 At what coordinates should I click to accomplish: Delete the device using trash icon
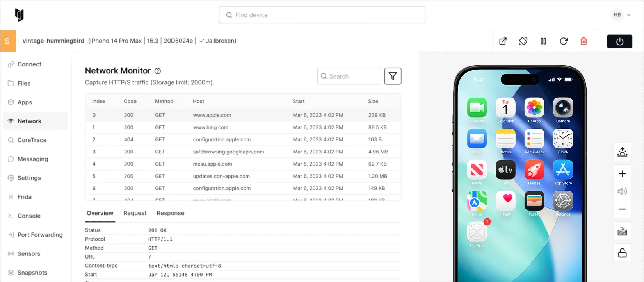point(584,41)
